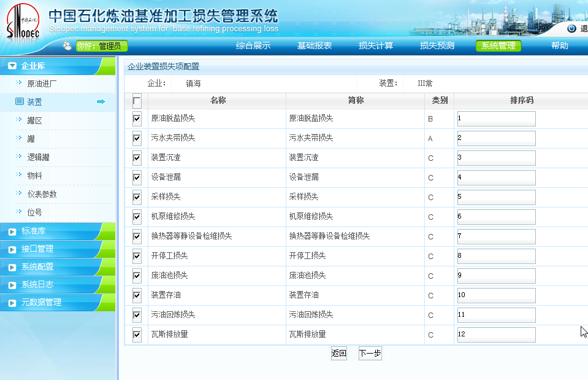Uncheck the 换热器等静设备检维损失 row checkbox

pyautogui.click(x=137, y=236)
